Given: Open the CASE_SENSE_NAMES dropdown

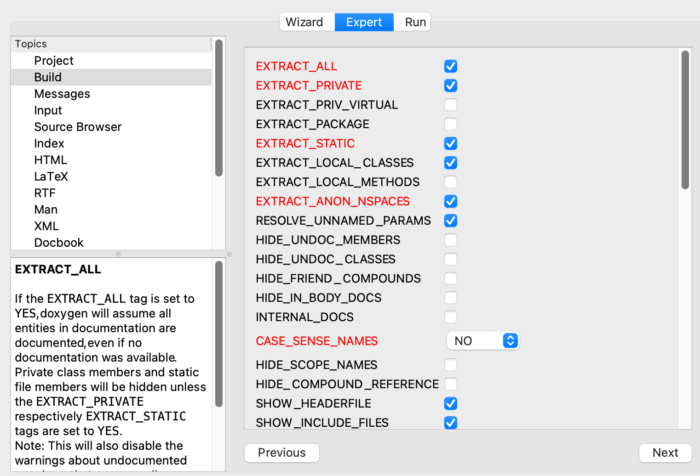Looking at the screenshot, I should (483, 341).
